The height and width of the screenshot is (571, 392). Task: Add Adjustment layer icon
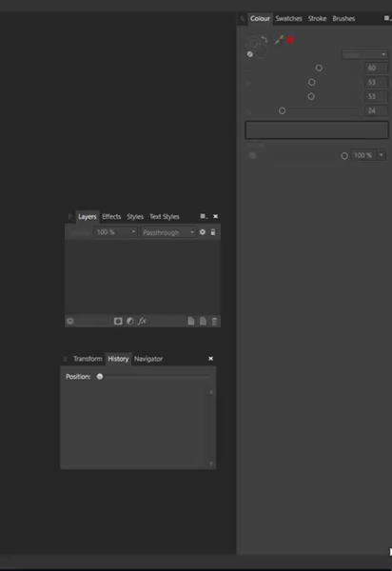click(130, 322)
